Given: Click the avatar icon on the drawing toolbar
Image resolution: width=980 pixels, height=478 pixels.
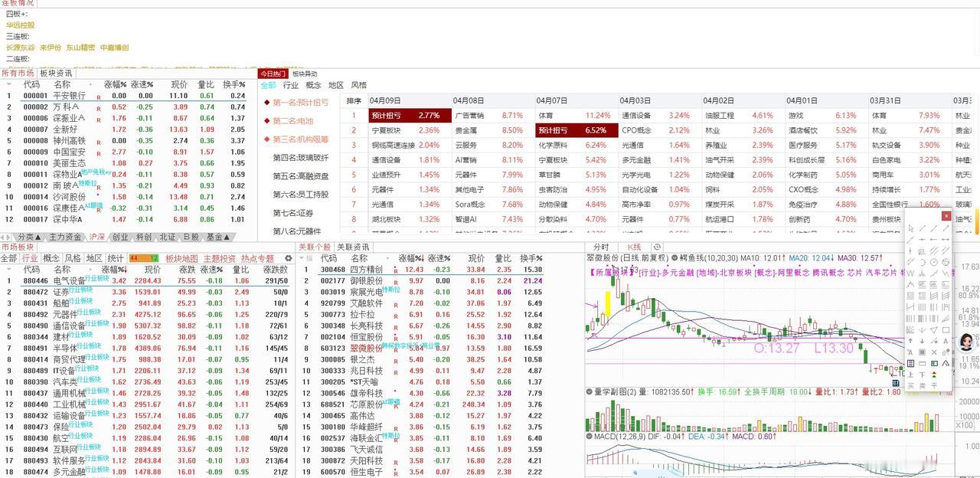Looking at the screenshot, I should click(x=966, y=342).
